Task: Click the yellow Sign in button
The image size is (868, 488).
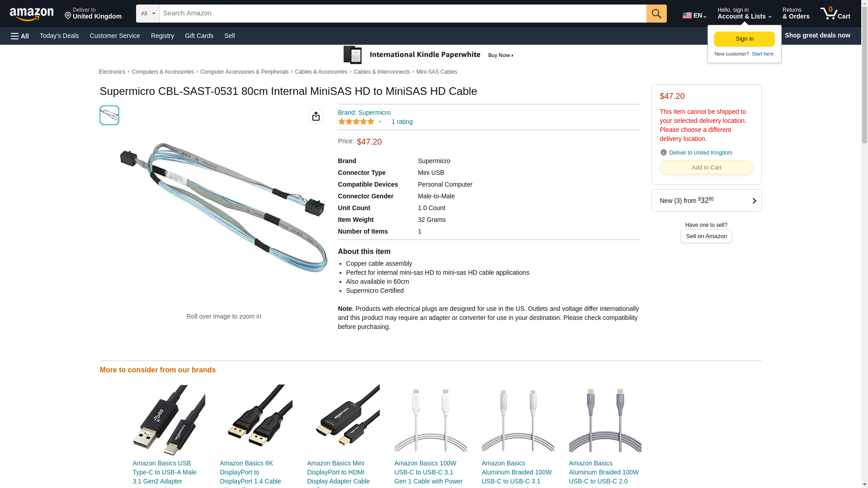Action: 745,39
